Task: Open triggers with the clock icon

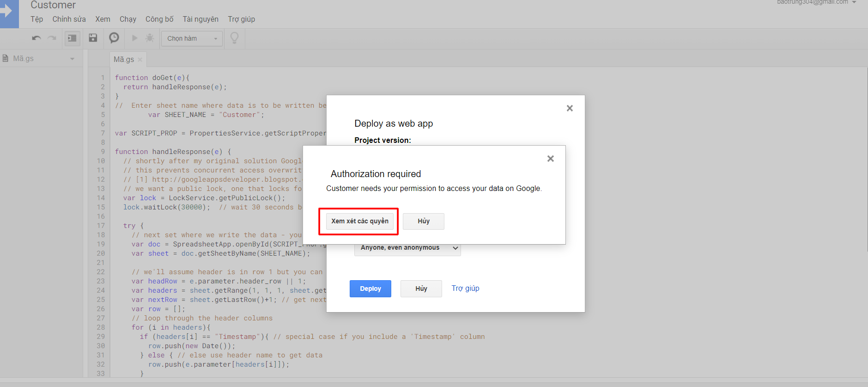Action: coord(114,38)
